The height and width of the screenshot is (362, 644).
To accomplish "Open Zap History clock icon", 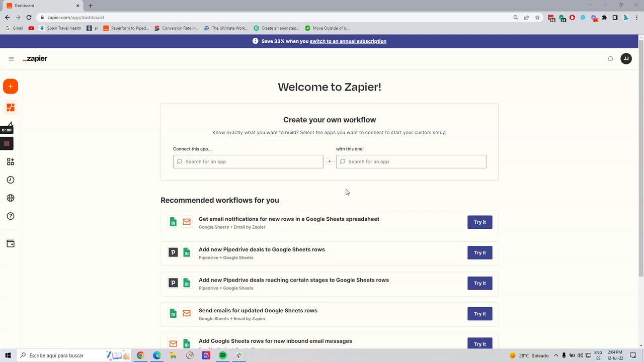I will (x=11, y=180).
